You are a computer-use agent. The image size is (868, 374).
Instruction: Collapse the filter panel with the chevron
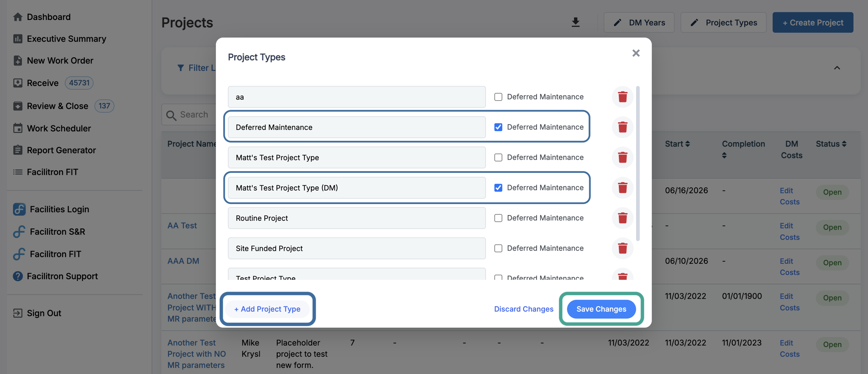pos(837,68)
